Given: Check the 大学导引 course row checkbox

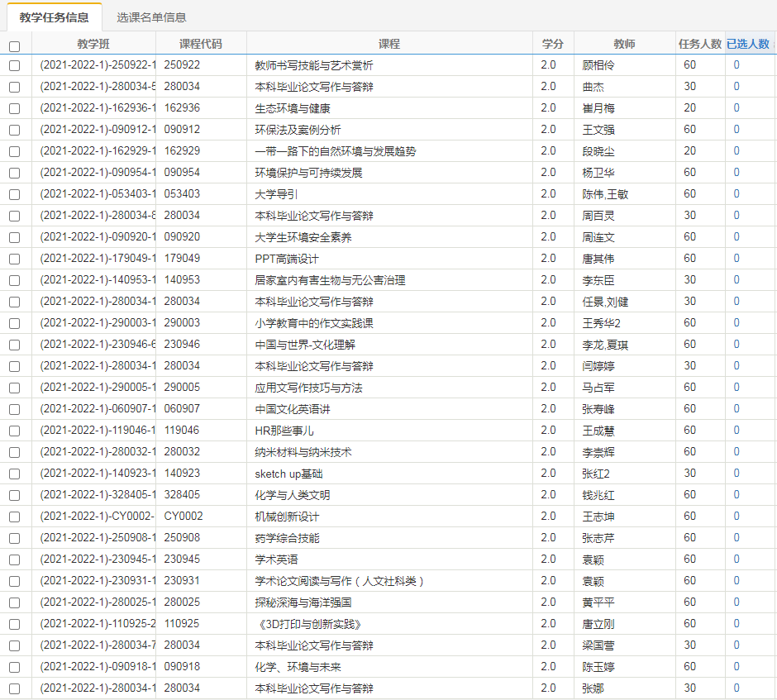Looking at the screenshot, I should pos(14,194).
